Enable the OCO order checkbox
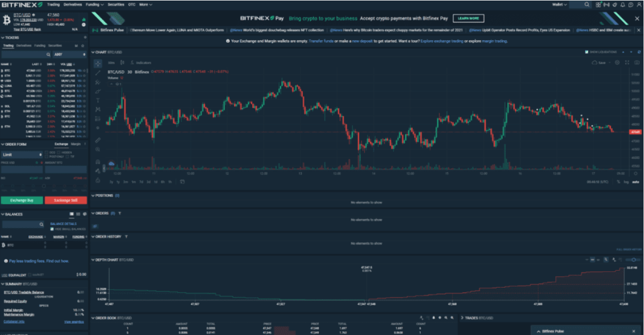 pyautogui.click(x=47, y=152)
